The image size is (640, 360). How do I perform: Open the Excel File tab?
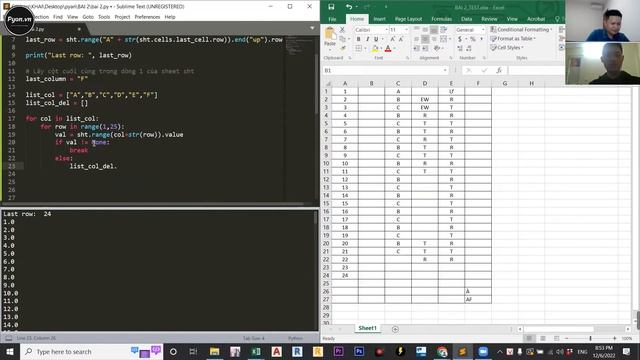(x=332, y=19)
